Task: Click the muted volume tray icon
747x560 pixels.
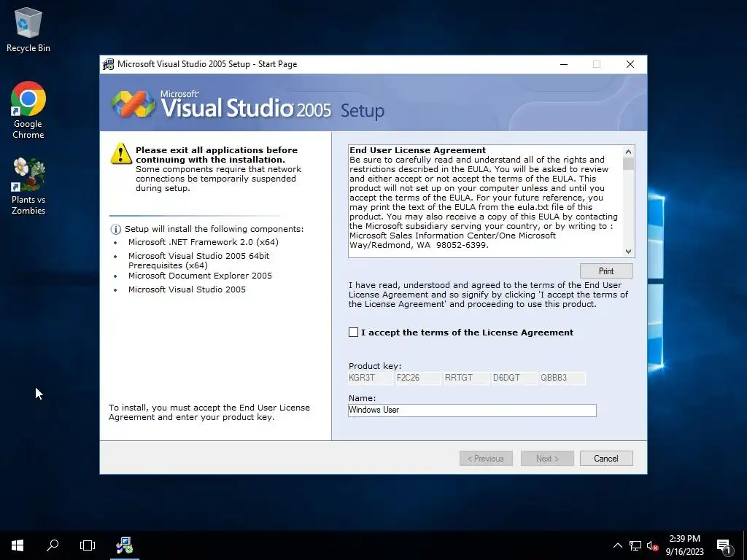Action: [653, 545]
